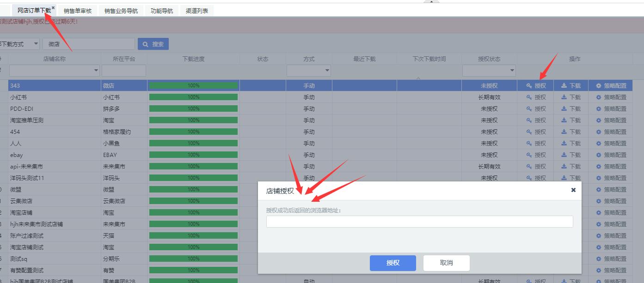This screenshot has height=283, width=644.
Task: Open the 下载方式 dropdown at top left
Action: coord(36,43)
